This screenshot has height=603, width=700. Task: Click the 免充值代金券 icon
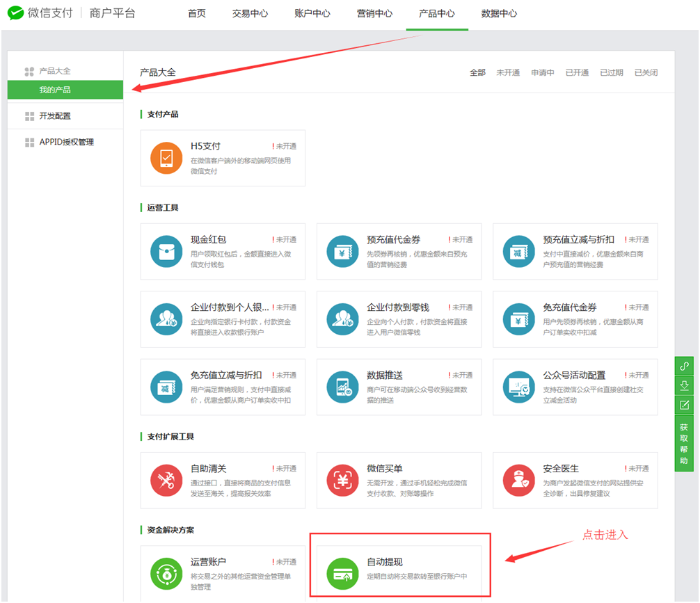tap(519, 319)
